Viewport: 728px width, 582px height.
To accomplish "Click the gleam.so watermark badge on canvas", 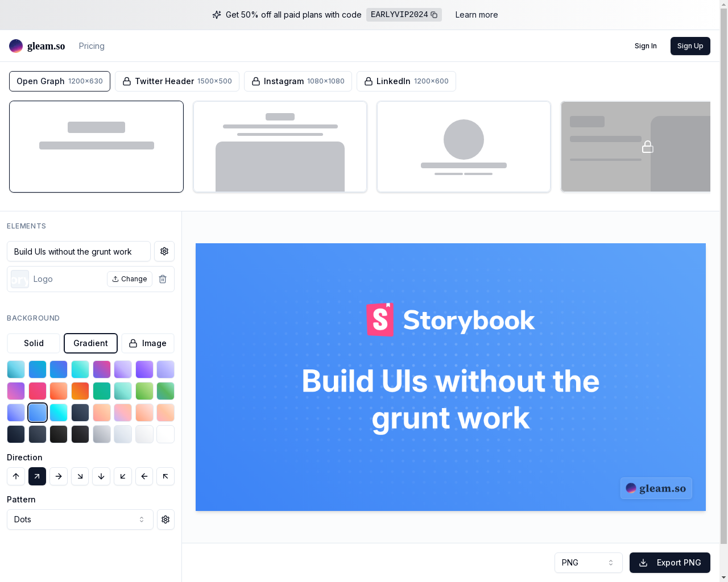I will click(x=656, y=488).
